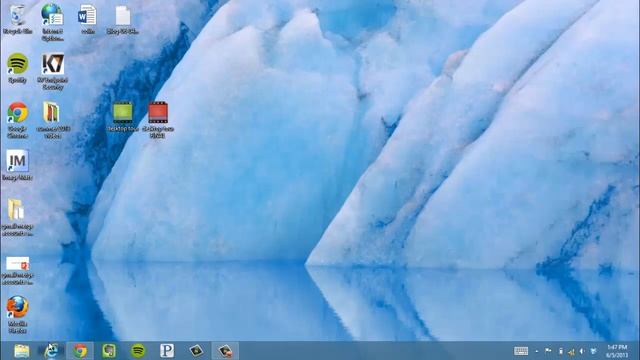The width and height of the screenshot is (640, 360).
Task: Select the PowerPoint presentation file on desktop
Action: point(17,270)
